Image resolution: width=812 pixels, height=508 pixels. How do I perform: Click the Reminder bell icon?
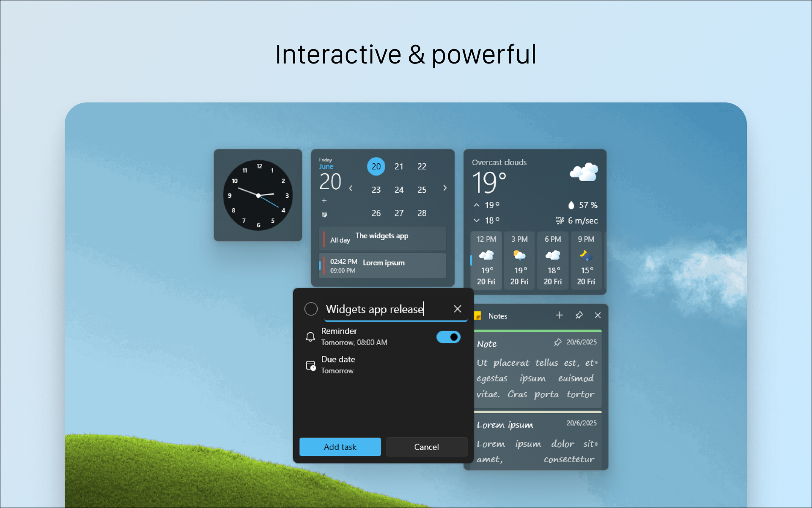tap(310, 337)
